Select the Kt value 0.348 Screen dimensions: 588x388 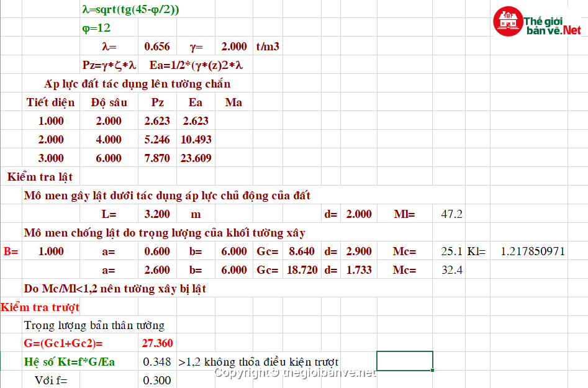pos(157,362)
